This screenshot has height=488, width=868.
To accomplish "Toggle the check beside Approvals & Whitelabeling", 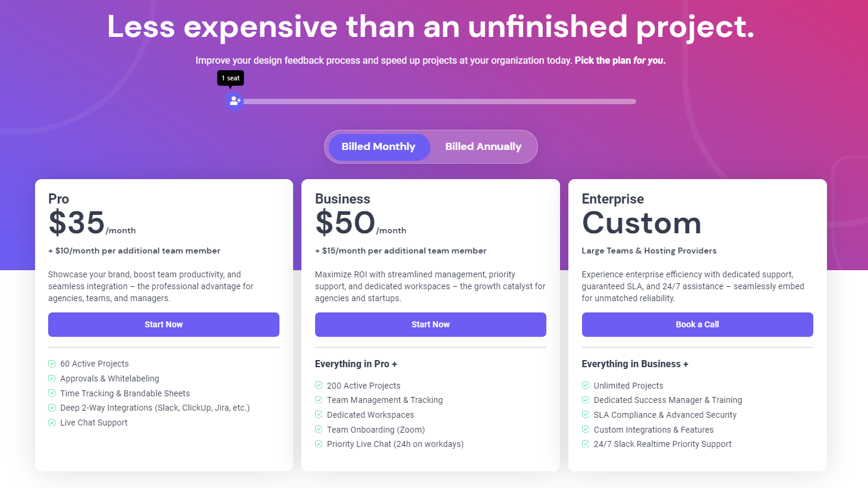I will coord(51,378).
